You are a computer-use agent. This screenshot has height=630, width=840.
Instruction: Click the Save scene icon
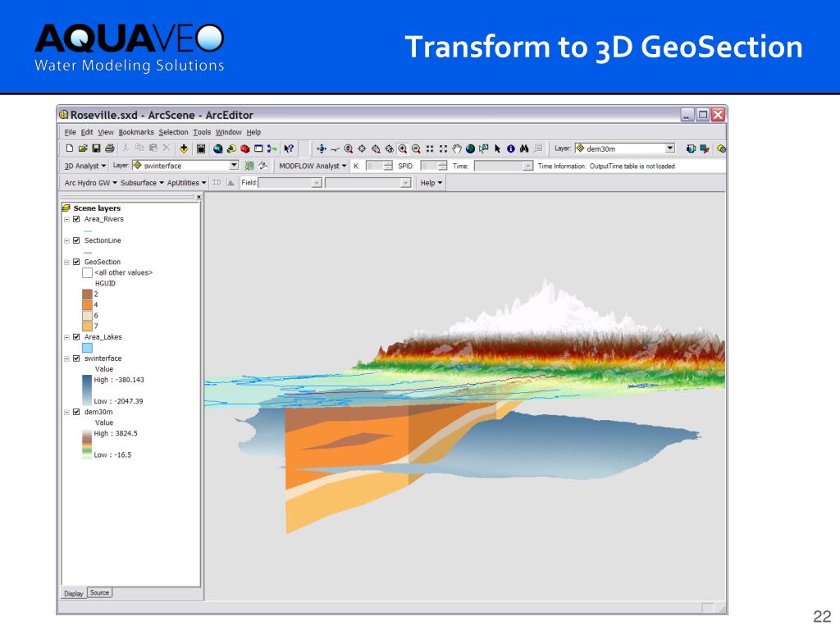tap(97, 148)
